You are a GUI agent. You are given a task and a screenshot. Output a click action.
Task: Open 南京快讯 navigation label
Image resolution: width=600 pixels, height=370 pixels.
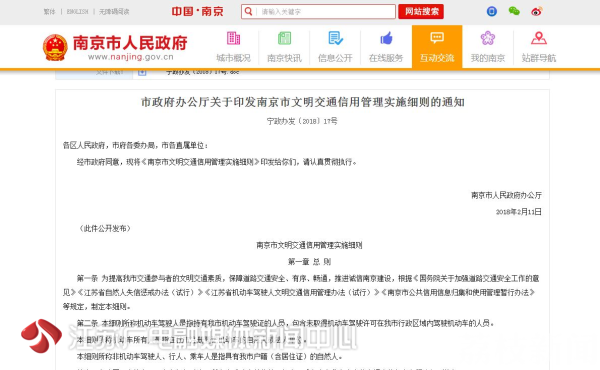pos(284,58)
